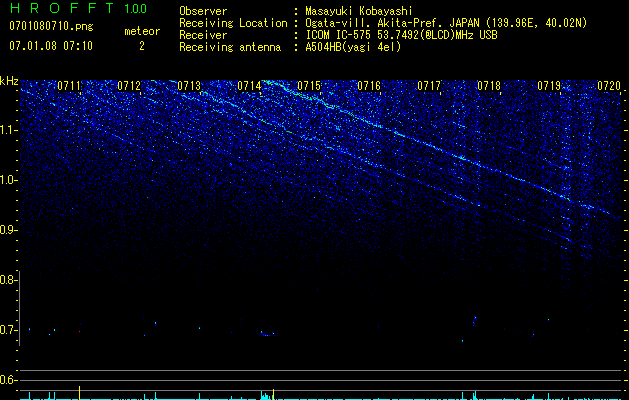Click the 0717 time marker
629x400 pixels.
(x=429, y=86)
